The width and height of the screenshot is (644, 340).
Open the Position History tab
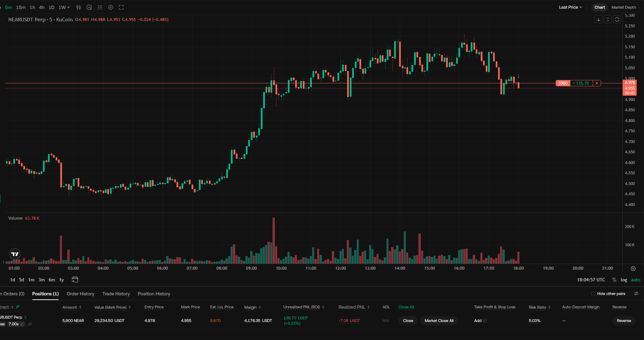pyautogui.click(x=154, y=294)
